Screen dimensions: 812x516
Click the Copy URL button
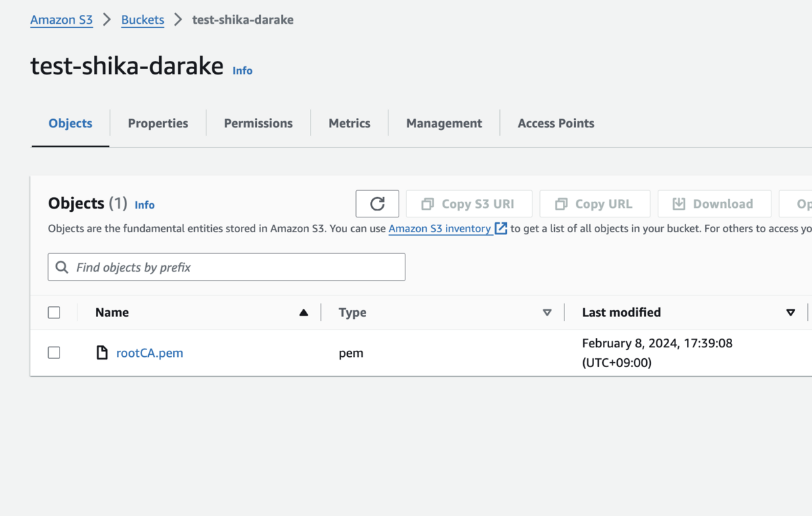(x=595, y=204)
